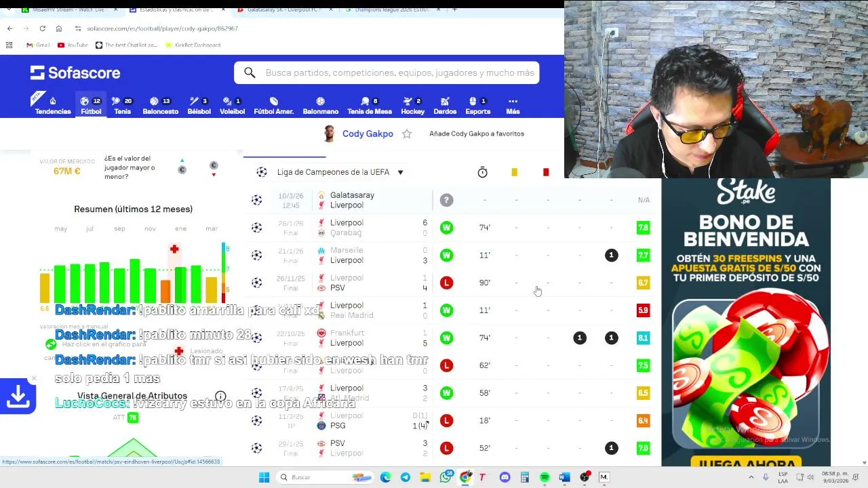Click the address bar URL
Image resolution: width=868 pixels, height=488 pixels.
tap(162, 28)
